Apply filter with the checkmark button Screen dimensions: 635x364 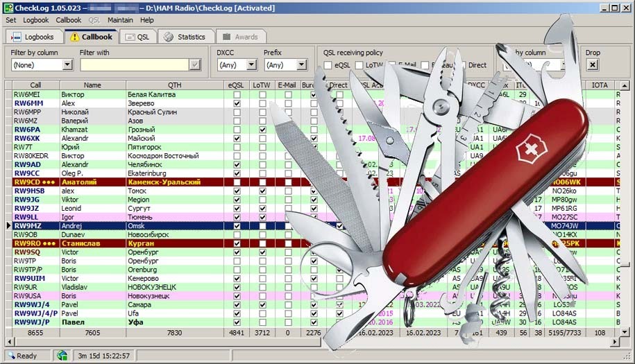(x=195, y=64)
